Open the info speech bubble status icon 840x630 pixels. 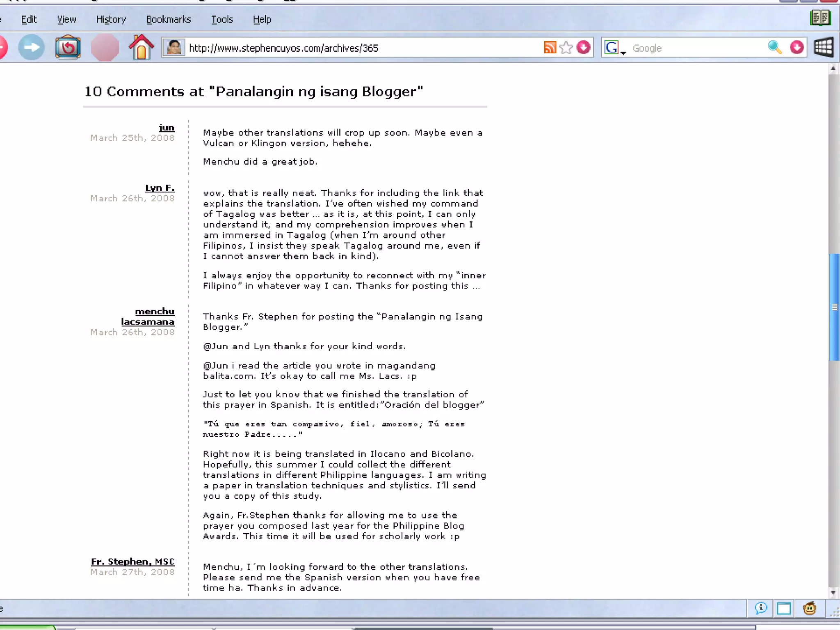(761, 608)
